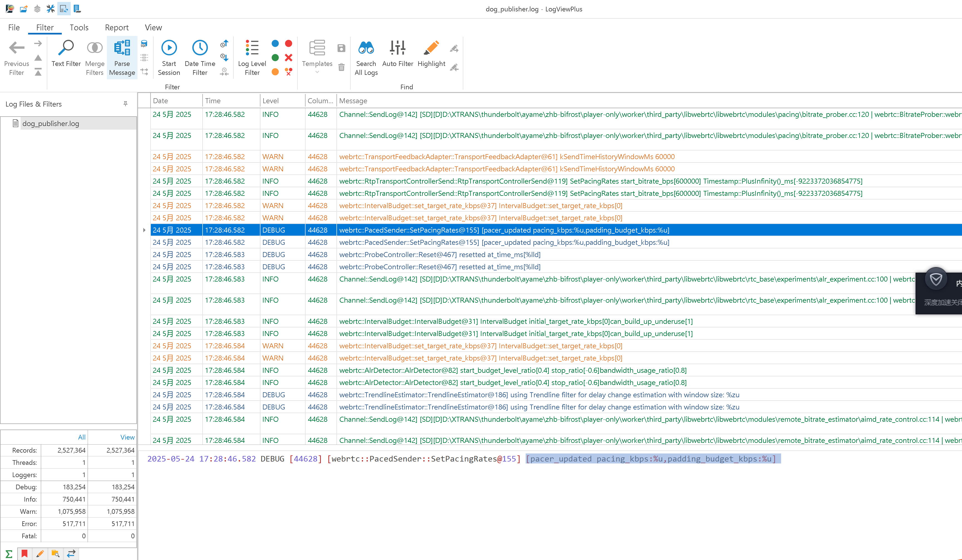Expand the selected DEBUG row arrow
Image resolution: width=962 pixels, height=560 pixels.
click(x=144, y=230)
